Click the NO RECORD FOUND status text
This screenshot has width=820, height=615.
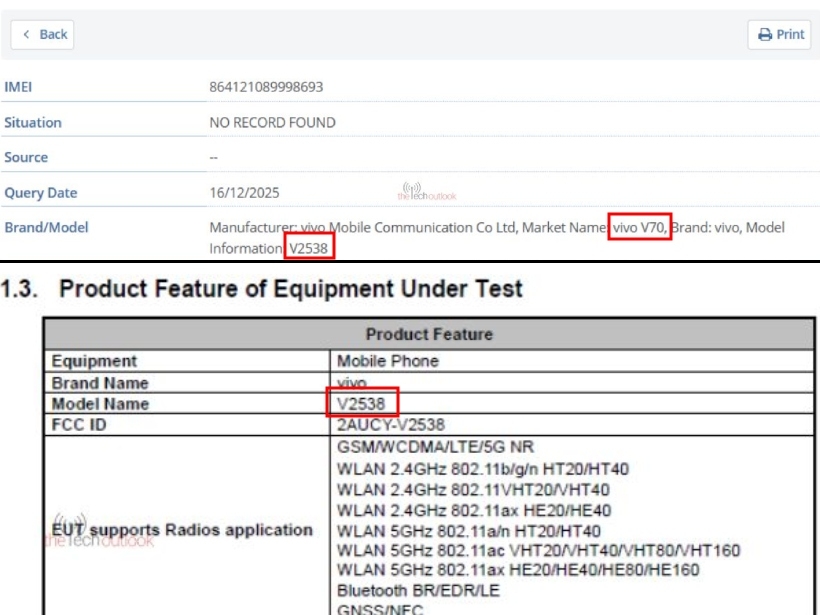tap(272, 122)
